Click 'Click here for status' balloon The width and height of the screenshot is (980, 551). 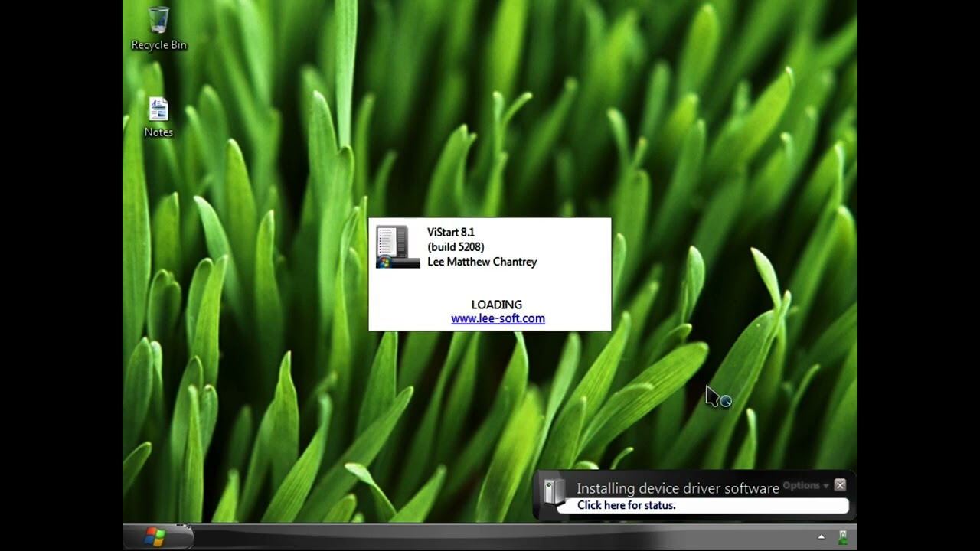tap(626, 505)
